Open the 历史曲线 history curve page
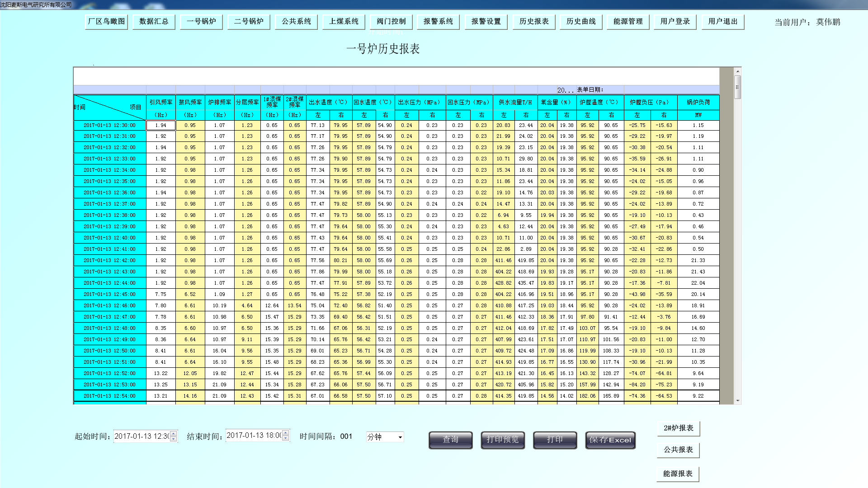Image resolution: width=868 pixels, height=488 pixels. pyautogui.click(x=581, y=22)
